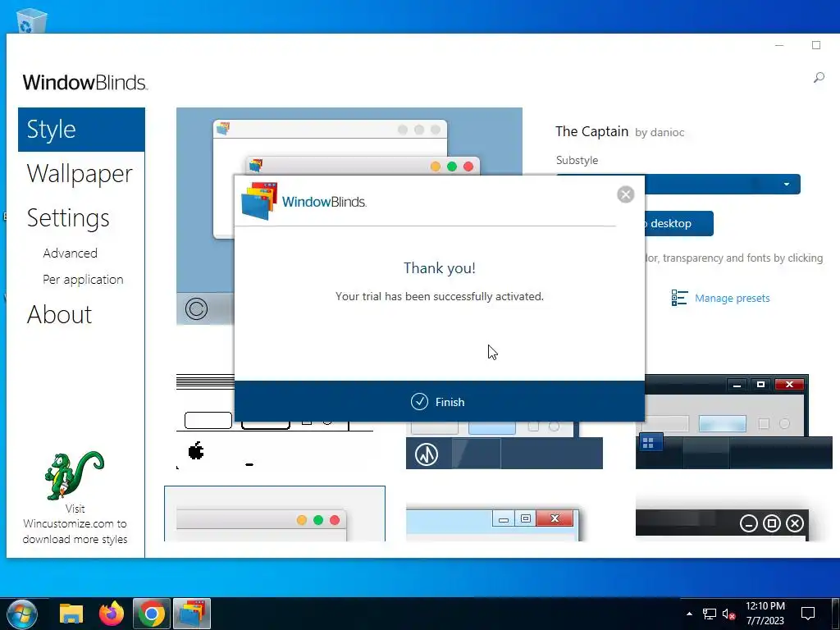Open Google Chrome from the taskbar
The height and width of the screenshot is (630, 840).
152,614
